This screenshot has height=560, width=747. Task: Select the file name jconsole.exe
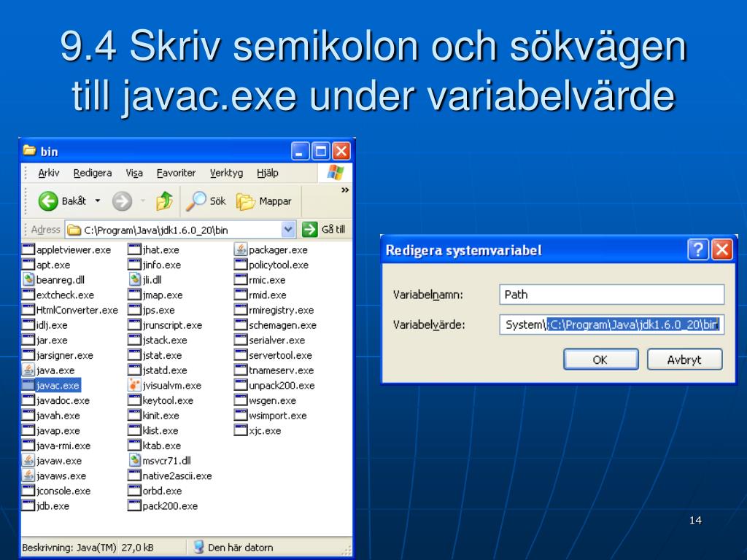(63, 491)
